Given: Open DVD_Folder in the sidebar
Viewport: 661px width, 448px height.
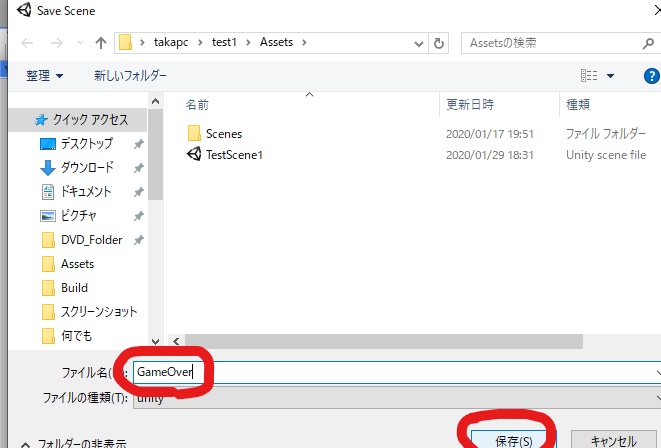Looking at the screenshot, I should point(91,240).
